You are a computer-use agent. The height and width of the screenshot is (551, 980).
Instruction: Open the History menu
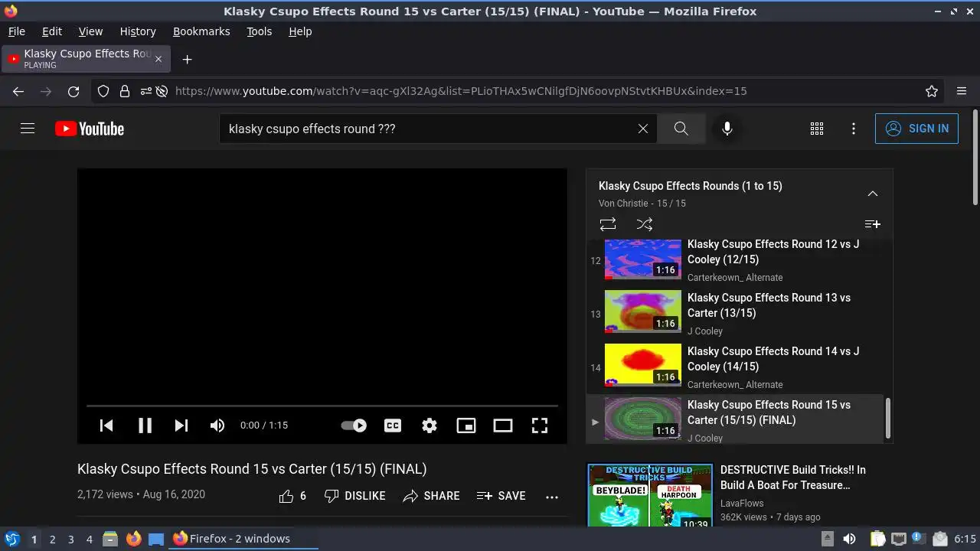[138, 31]
